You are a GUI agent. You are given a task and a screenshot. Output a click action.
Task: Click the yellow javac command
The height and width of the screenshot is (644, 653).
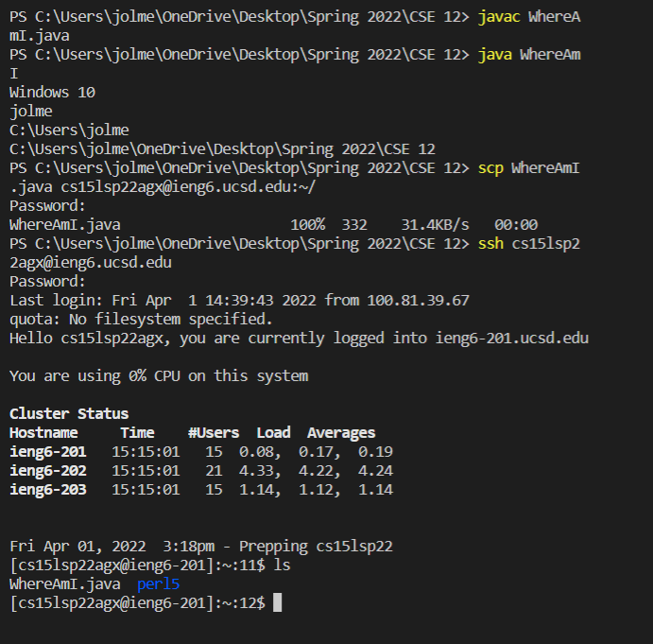pyautogui.click(x=499, y=17)
